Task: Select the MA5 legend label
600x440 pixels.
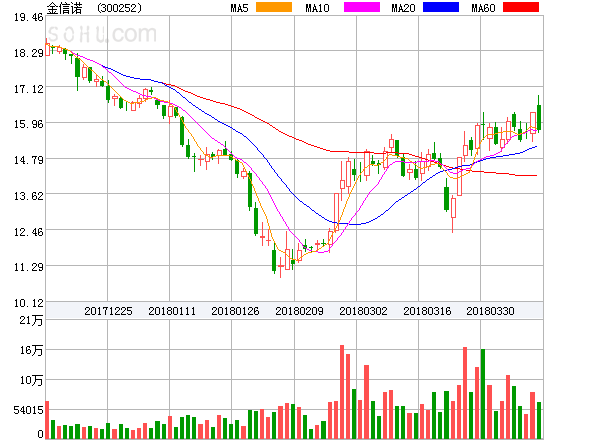Action: pos(240,8)
